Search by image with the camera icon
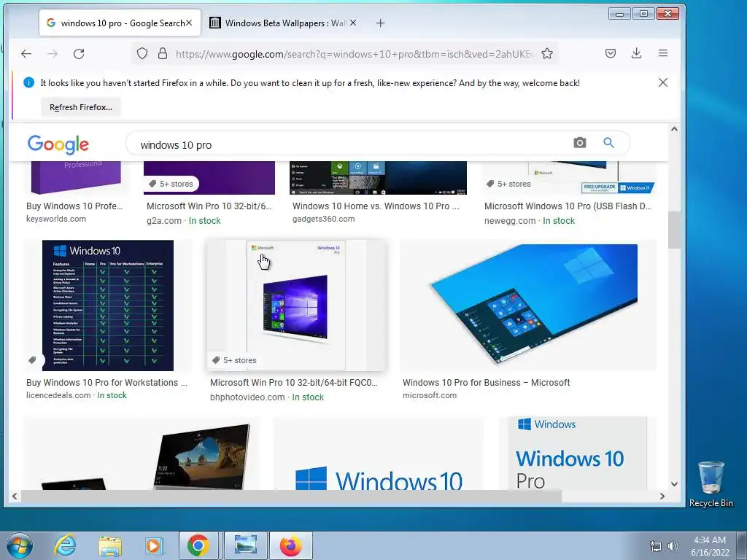The height and width of the screenshot is (560, 747). pos(580,142)
